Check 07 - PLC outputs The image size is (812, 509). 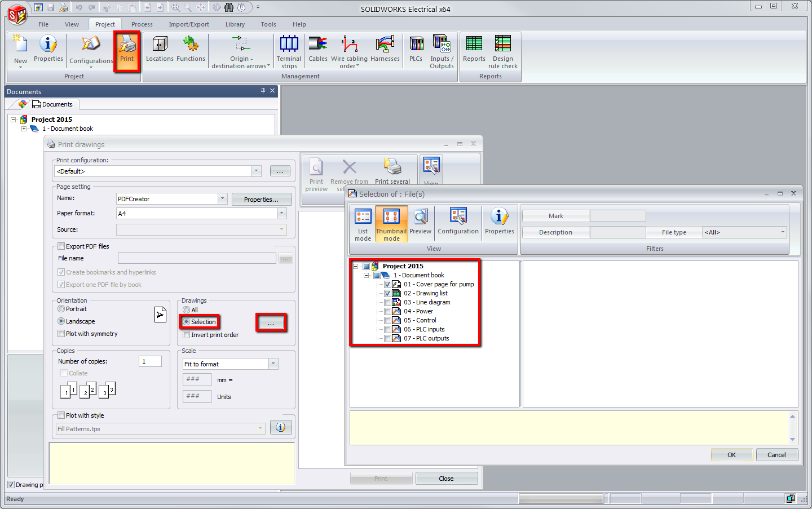pos(387,338)
